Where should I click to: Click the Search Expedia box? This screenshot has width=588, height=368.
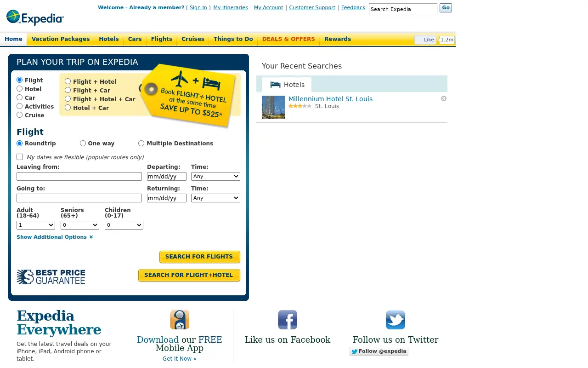403,9
